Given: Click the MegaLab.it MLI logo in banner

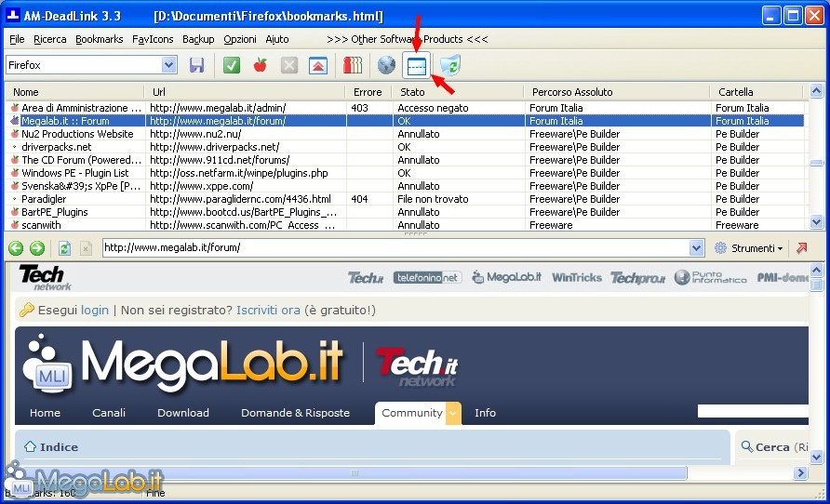Looking at the screenshot, I should pos(182,365).
